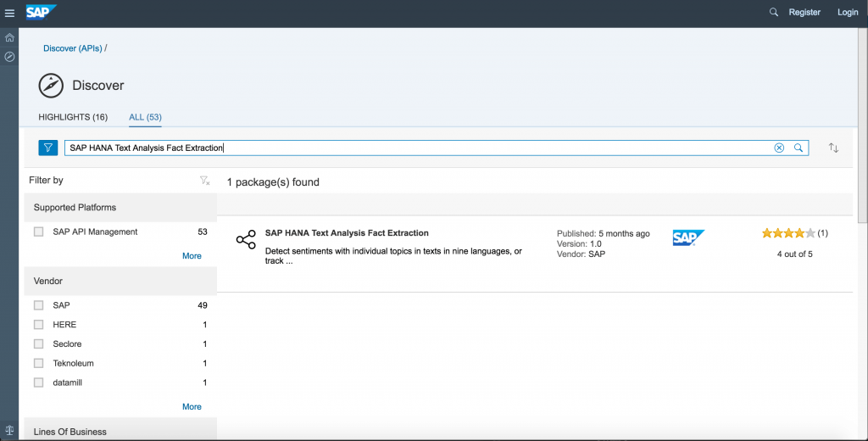Open the sort options arrows icon
Viewport: 868px width, 441px height.
coord(834,148)
